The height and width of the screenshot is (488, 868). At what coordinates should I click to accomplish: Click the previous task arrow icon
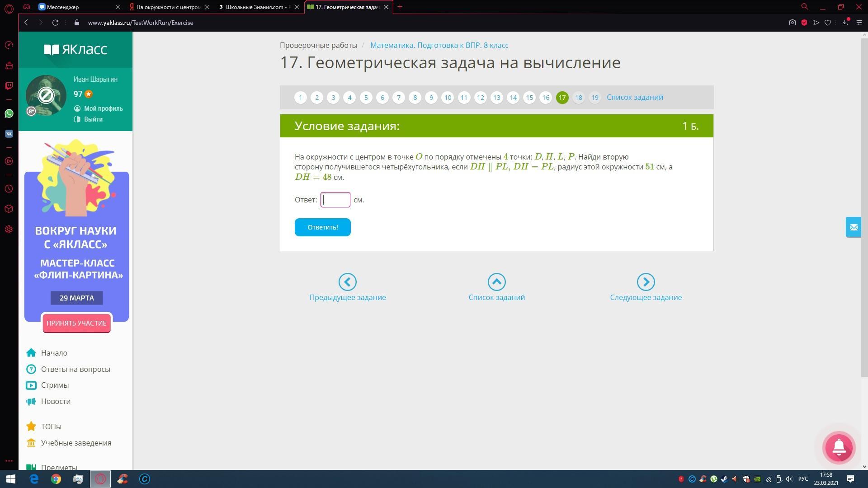pyautogui.click(x=347, y=282)
